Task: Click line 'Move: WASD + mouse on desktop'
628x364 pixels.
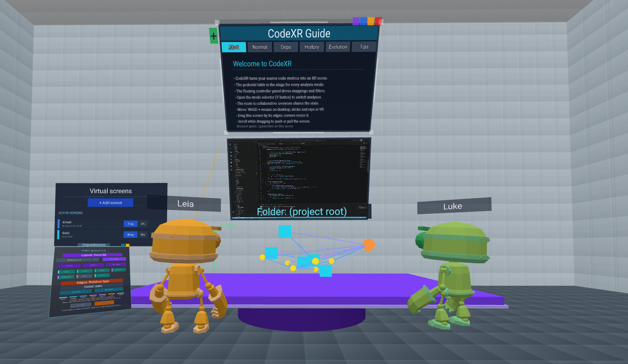Action: click(280, 110)
